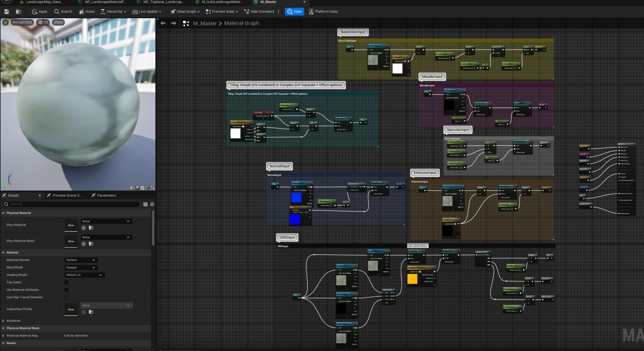Uncheck Cast Ray Traced Shadows
This screenshot has height=351, width=644.
(x=66, y=297)
